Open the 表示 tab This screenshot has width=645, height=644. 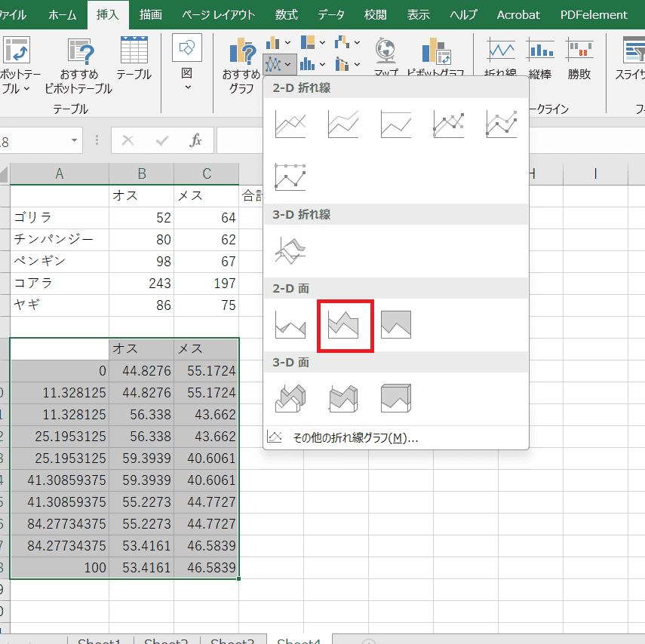(x=419, y=15)
